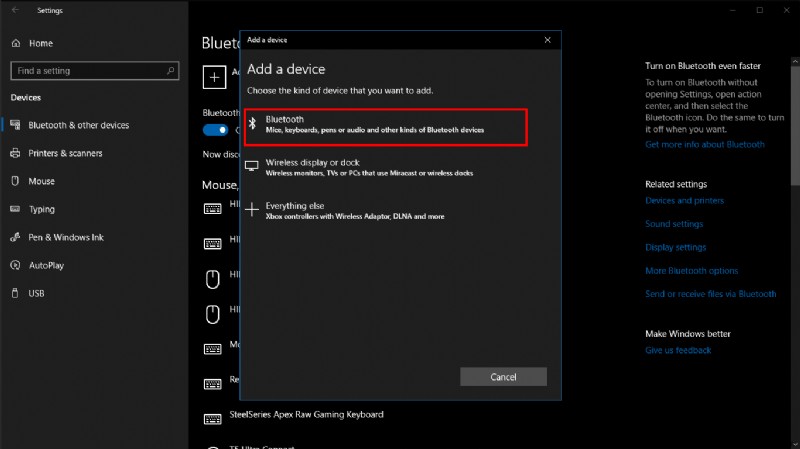Image resolution: width=800 pixels, height=449 pixels.
Task: Select Bluetooth device type in the dialog
Action: point(386,127)
